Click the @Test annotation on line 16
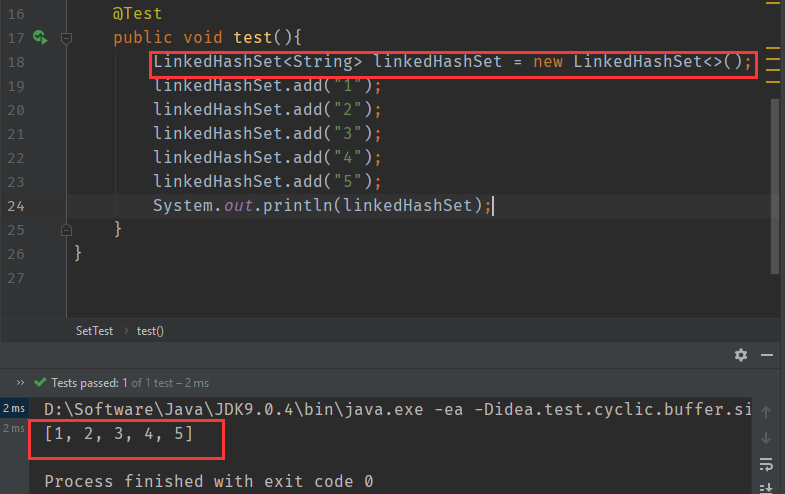Screen dimensions: 785x494 [137, 14]
